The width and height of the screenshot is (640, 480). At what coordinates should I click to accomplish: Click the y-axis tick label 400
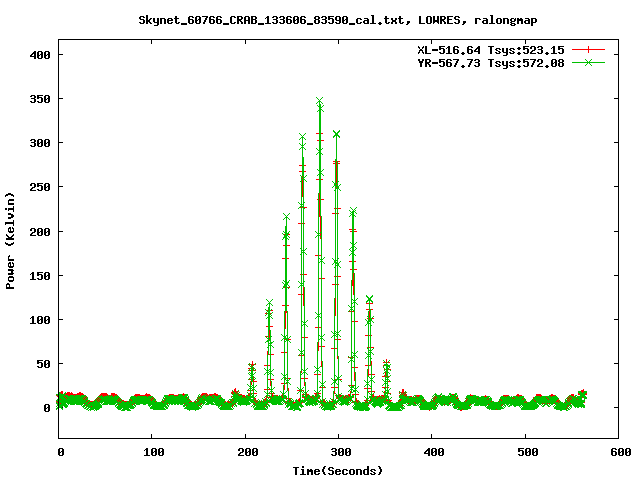tap(40, 55)
